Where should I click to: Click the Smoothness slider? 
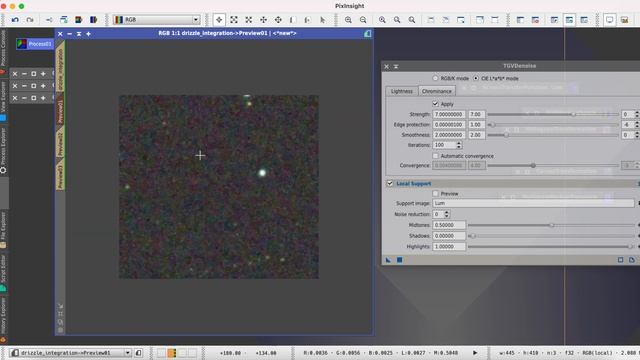pyautogui.click(x=553, y=135)
